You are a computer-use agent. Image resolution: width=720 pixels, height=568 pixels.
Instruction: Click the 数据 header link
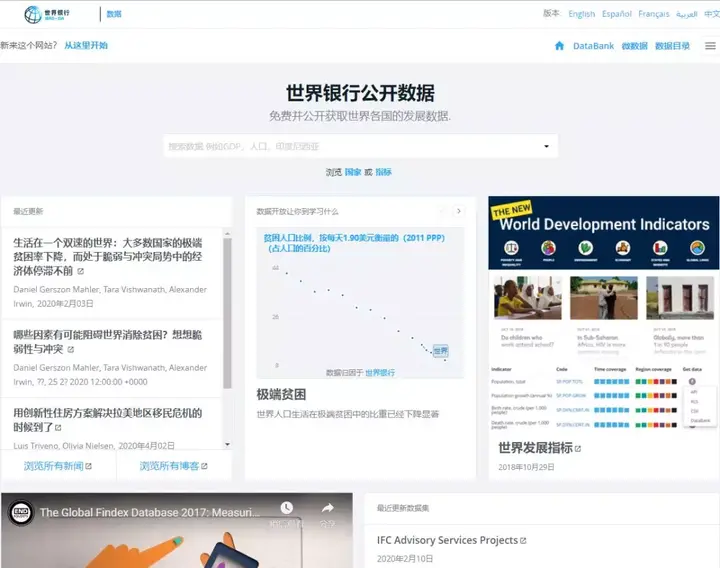[x=114, y=14]
